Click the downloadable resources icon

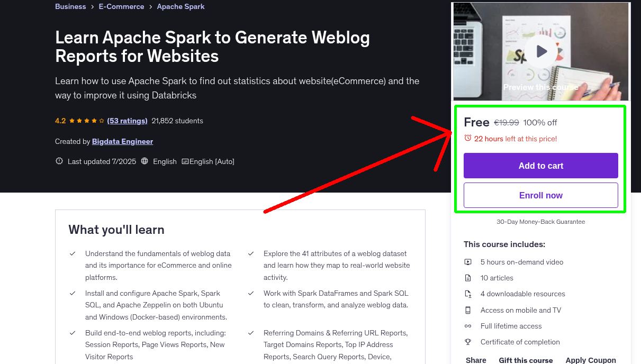468,294
